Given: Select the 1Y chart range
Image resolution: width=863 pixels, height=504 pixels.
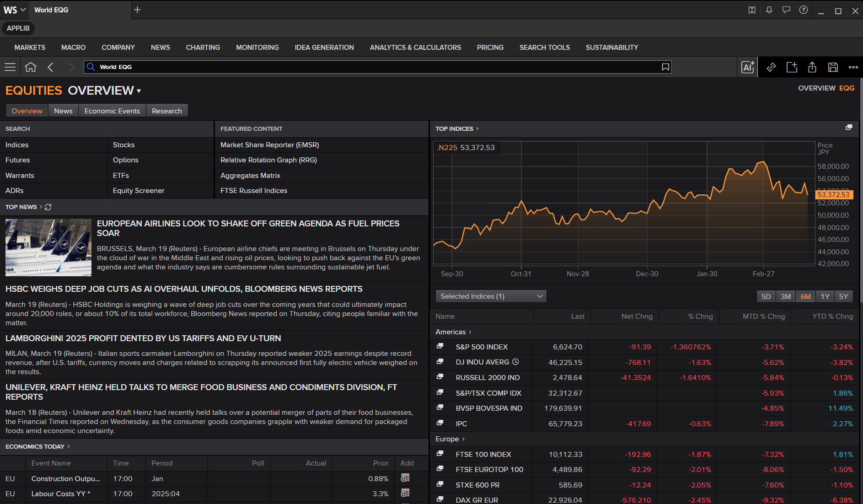Looking at the screenshot, I should pyautogui.click(x=825, y=296).
